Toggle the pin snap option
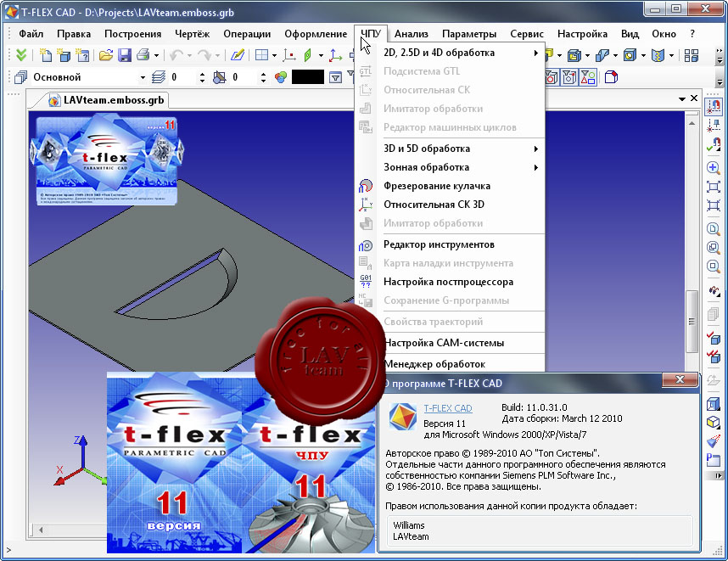 [713, 126]
